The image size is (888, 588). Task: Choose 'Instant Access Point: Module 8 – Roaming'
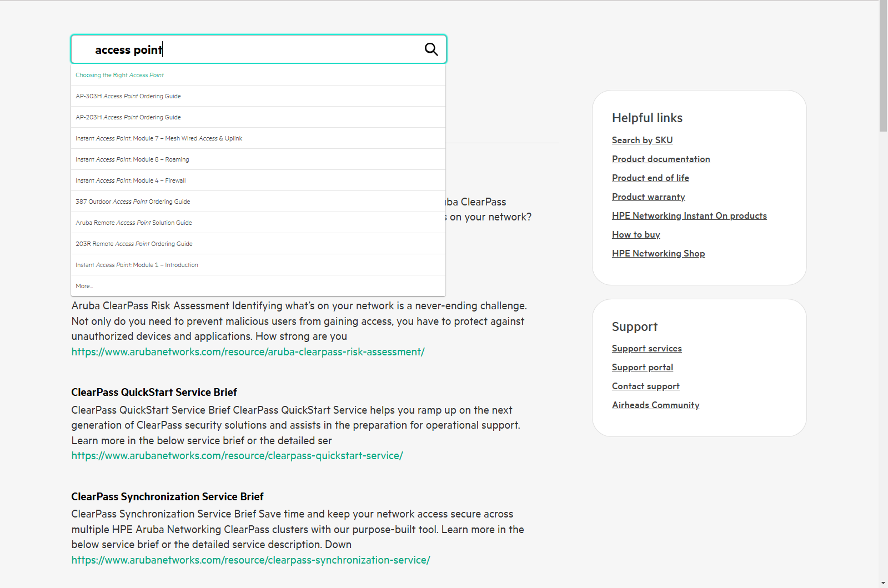[x=258, y=159]
